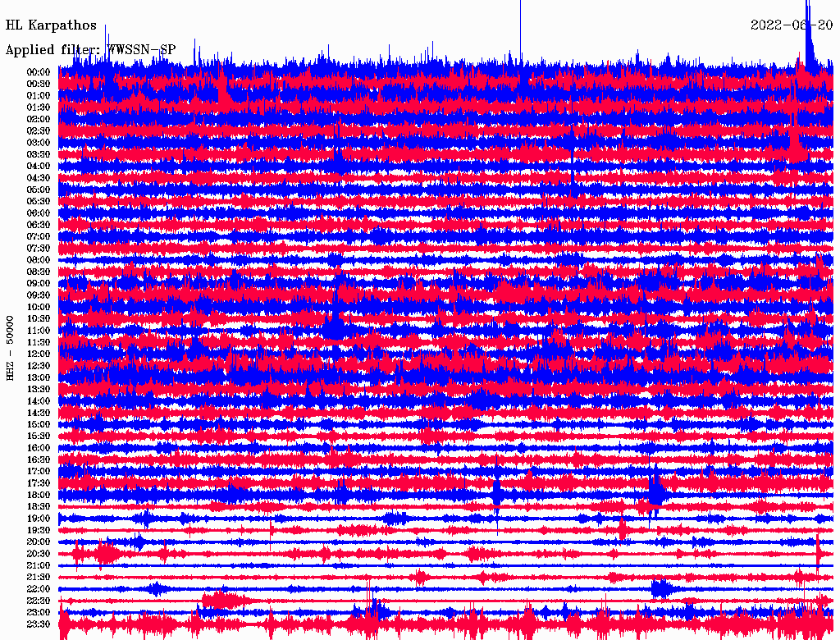Click the 'Applied filter: WWSSN-SP' label
Screen dimensions: 840x640
(90, 50)
